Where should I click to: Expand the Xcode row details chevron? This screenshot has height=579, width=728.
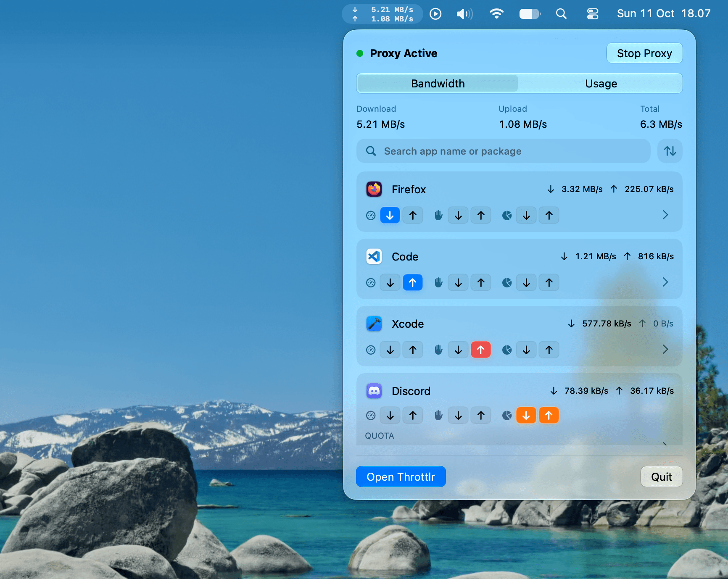[665, 350]
